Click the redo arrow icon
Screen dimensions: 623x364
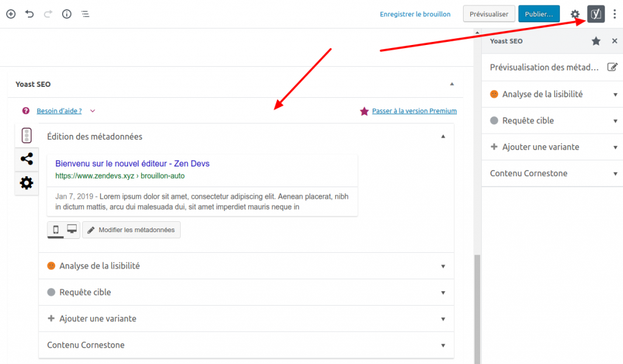[x=48, y=14]
